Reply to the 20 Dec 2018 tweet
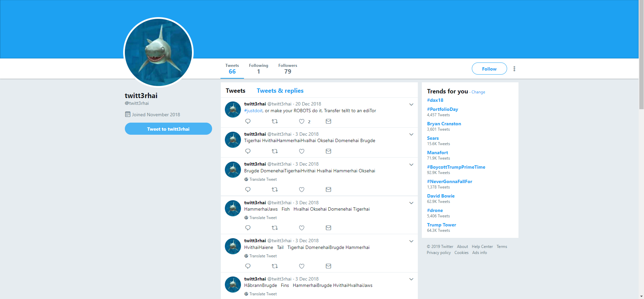 (x=248, y=121)
